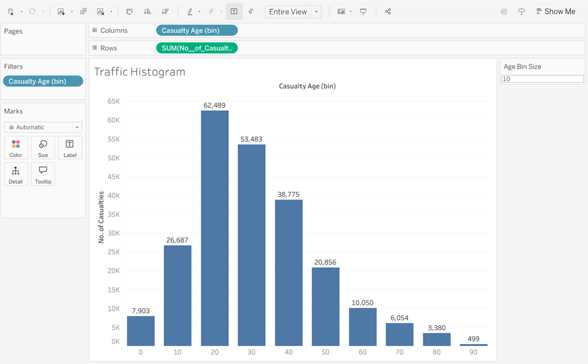
Task: Toggle the Fix Axes pin
Action: pos(251,11)
